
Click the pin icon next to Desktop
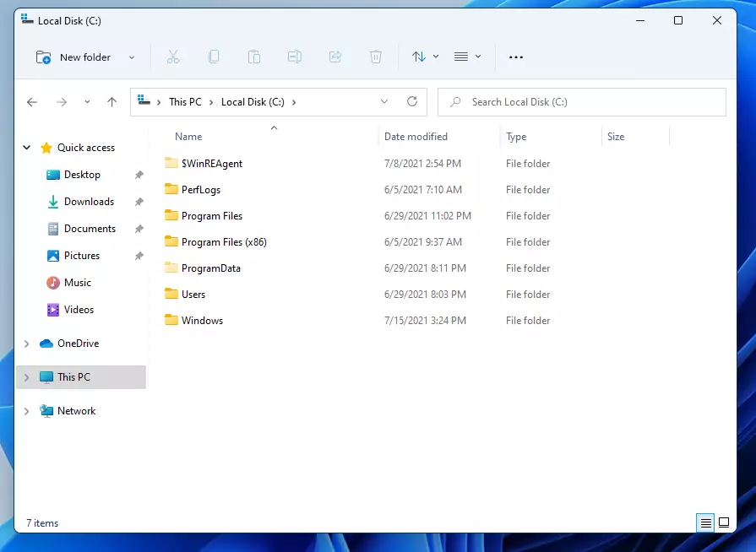point(139,175)
